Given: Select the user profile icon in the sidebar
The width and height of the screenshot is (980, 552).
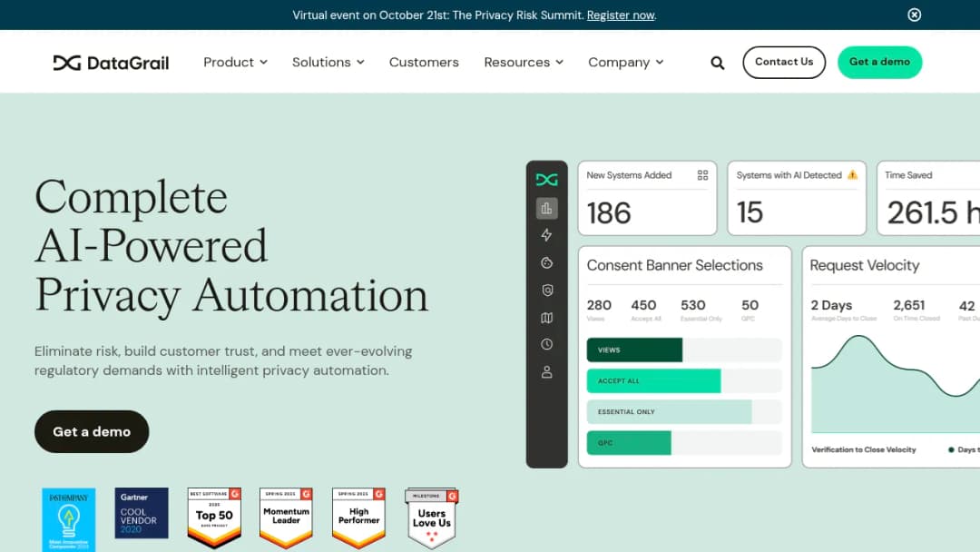Looking at the screenshot, I should pos(546,372).
